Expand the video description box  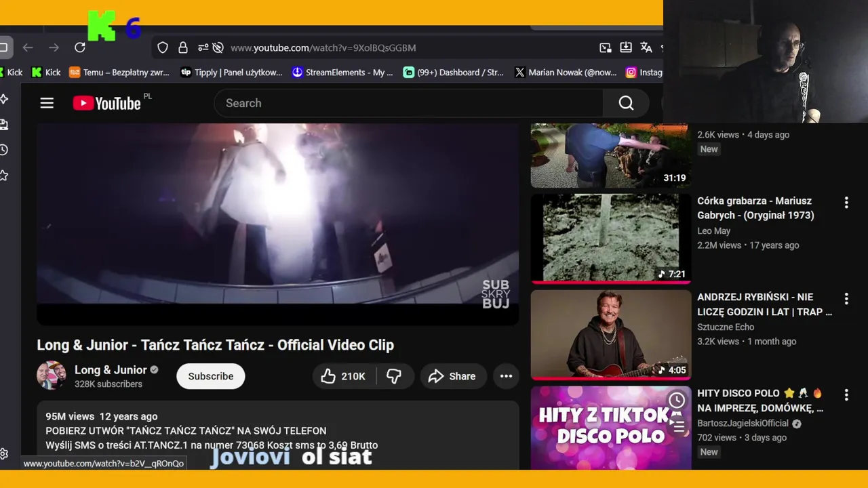click(277, 435)
